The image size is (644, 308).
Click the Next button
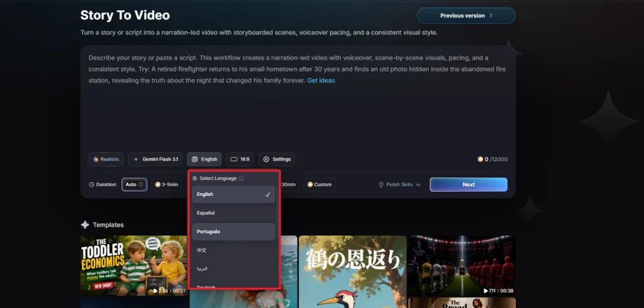469,185
